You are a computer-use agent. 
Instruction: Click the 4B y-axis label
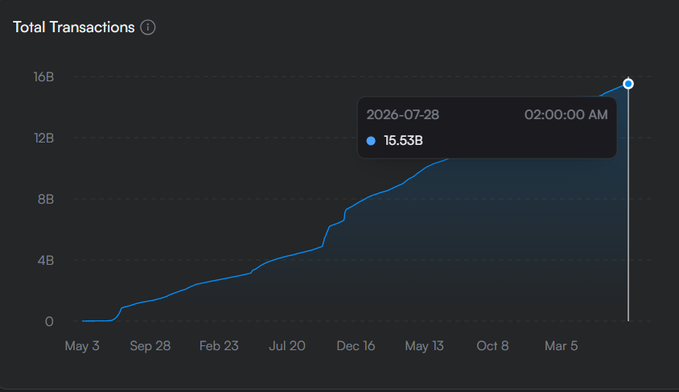click(x=45, y=260)
